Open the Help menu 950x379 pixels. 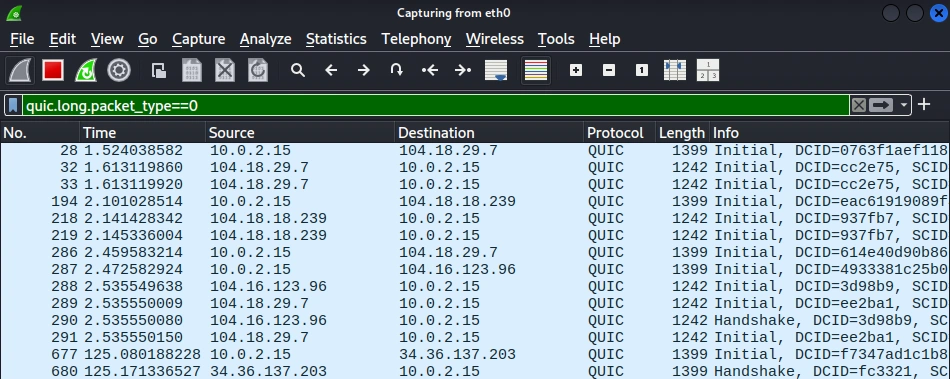604,39
